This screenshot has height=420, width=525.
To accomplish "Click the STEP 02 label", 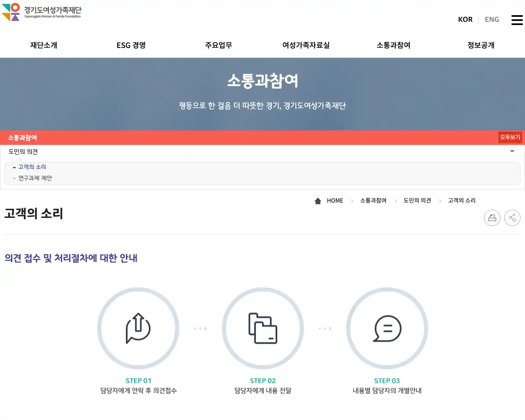I will [263, 381].
